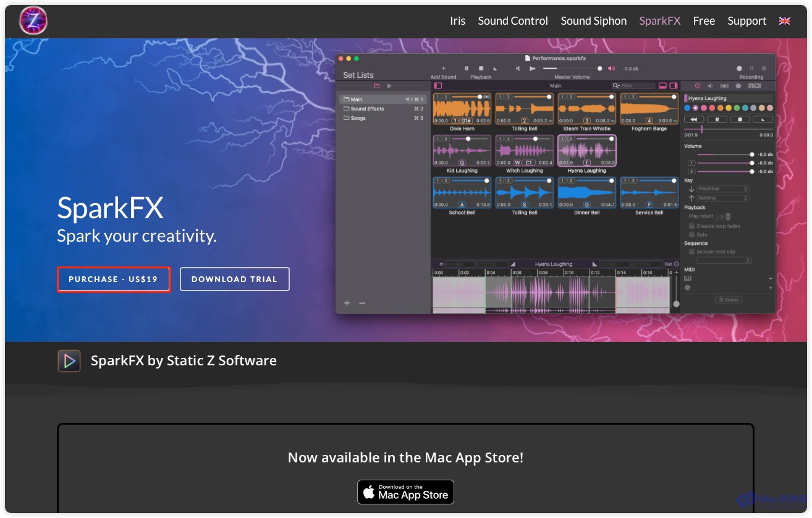Image resolution: width=812 pixels, height=518 pixels.
Task: Click the Hyena Laughing name field in inspector
Action: point(729,98)
